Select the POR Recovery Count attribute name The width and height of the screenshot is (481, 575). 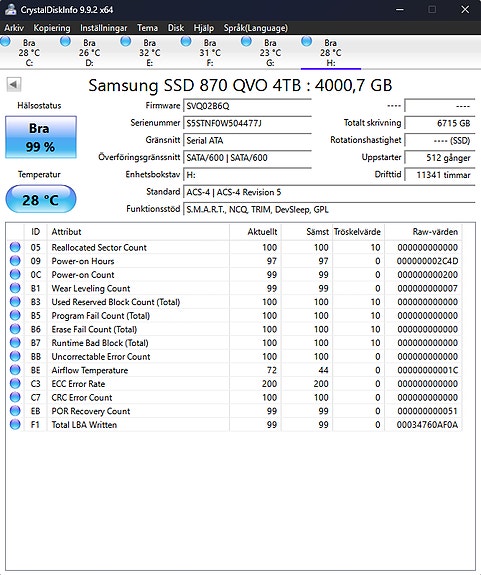[x=91, y=411]
